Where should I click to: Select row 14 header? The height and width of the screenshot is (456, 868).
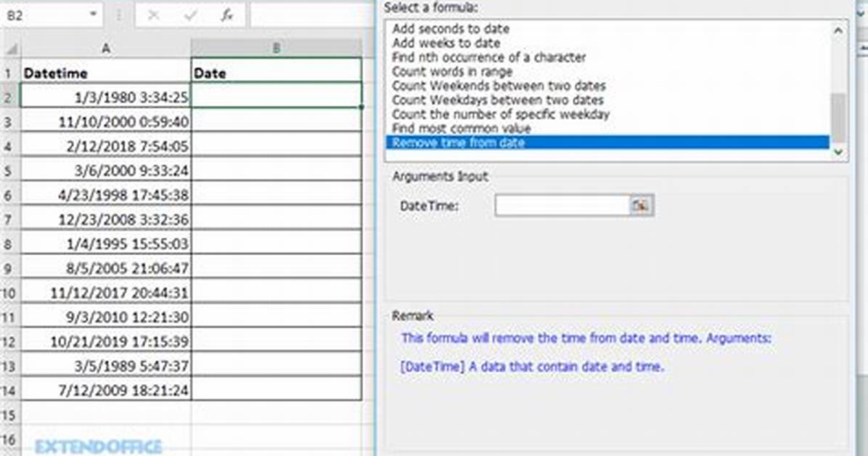click(9, 390)
